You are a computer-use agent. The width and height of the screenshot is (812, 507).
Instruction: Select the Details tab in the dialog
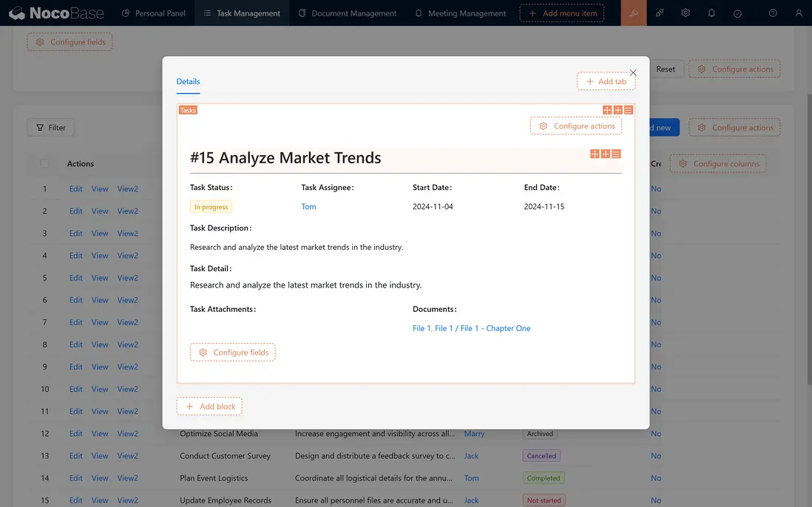tap(188, 81)
